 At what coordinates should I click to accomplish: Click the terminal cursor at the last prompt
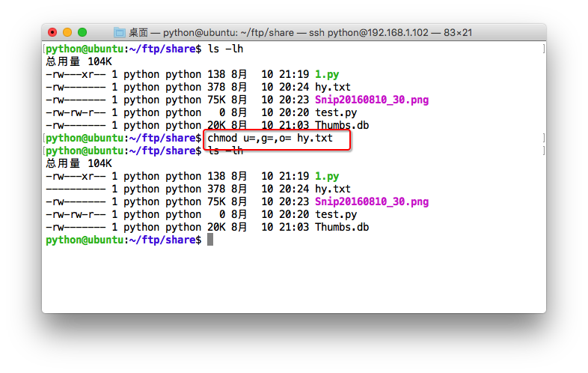[210, 240]
